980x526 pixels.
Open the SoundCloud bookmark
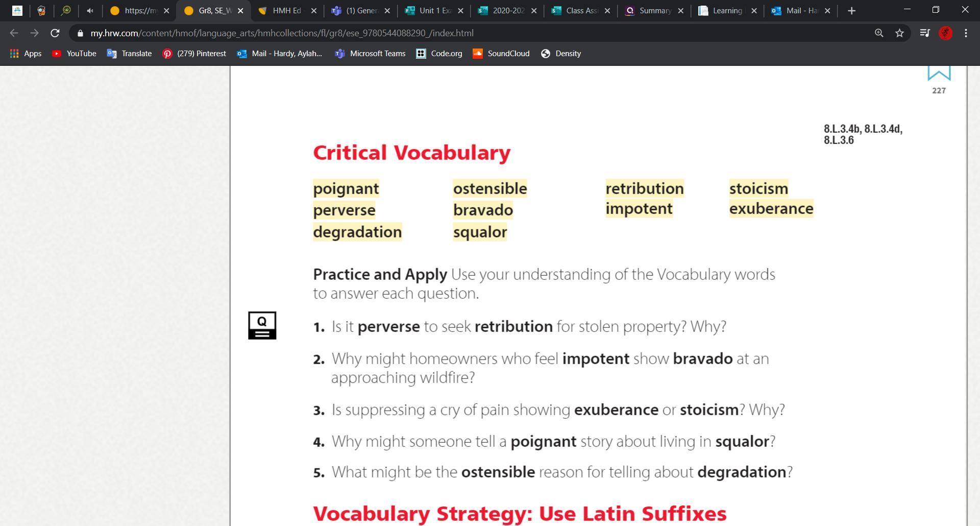(x=501, y=54)
